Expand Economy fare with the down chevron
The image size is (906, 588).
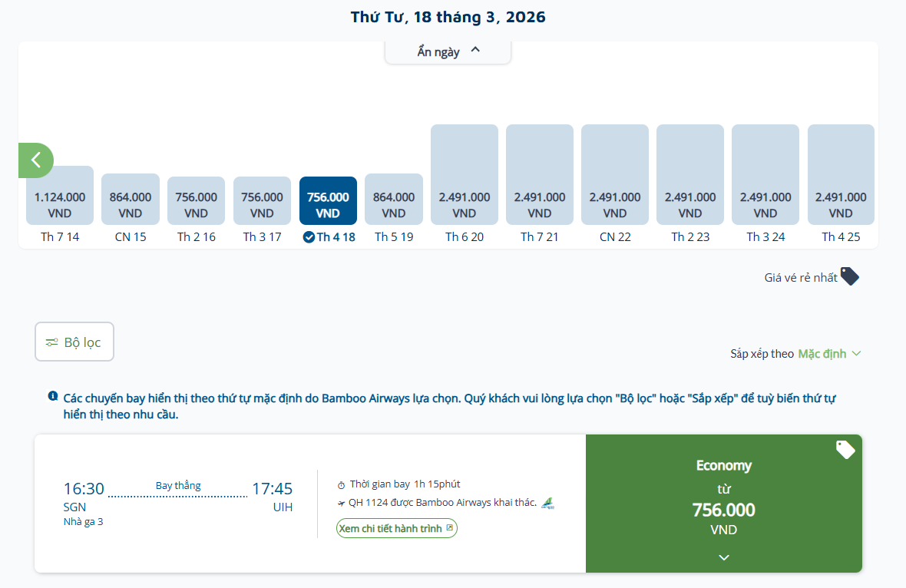723,557
